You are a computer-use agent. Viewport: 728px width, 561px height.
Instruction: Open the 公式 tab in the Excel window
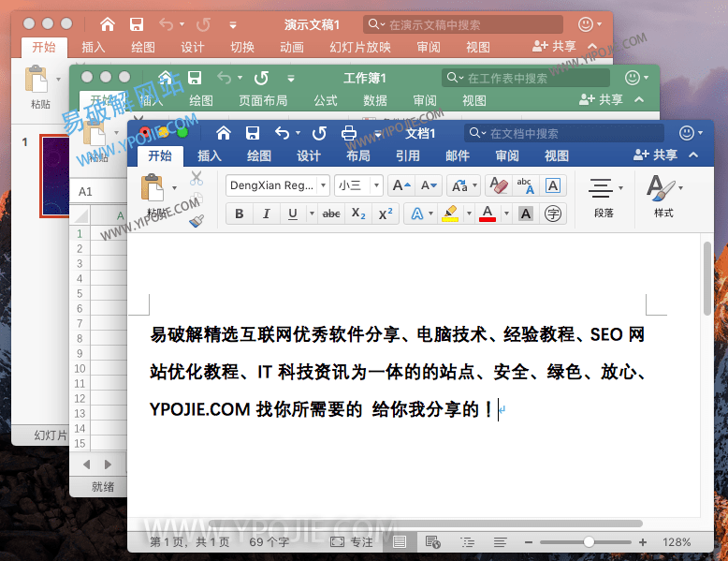326,100
